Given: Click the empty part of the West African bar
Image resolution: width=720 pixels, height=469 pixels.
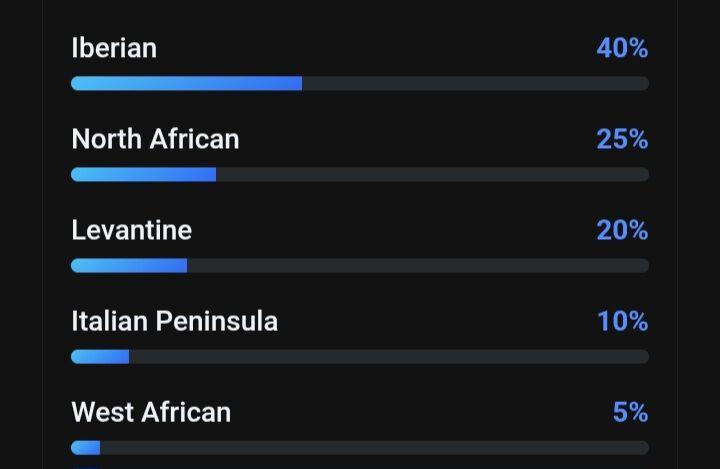Looking at the screenshot, I should pos(374,448).
